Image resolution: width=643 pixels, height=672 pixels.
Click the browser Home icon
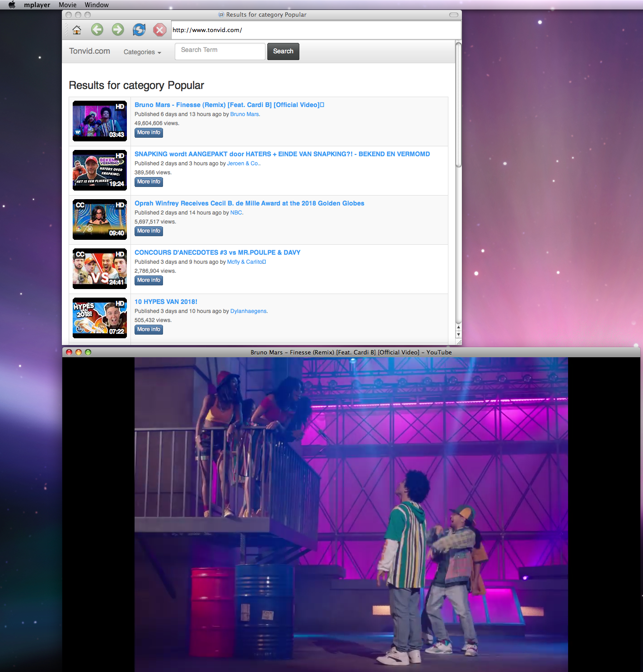[x=77, y=30]
